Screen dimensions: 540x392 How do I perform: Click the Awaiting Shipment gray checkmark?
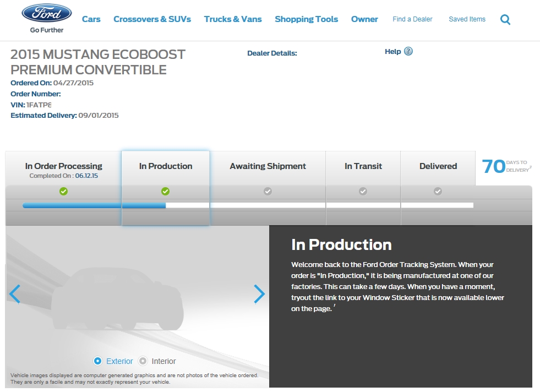[x=268, y=191]
